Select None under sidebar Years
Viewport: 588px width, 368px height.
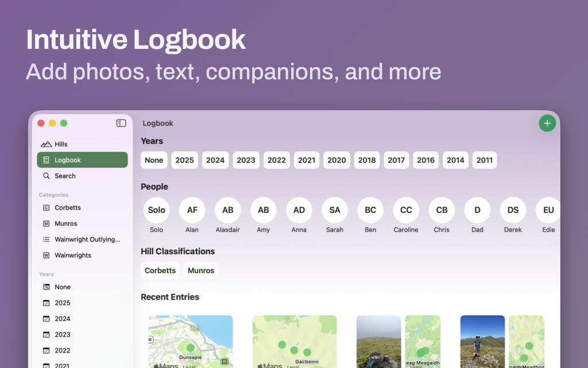63,287
